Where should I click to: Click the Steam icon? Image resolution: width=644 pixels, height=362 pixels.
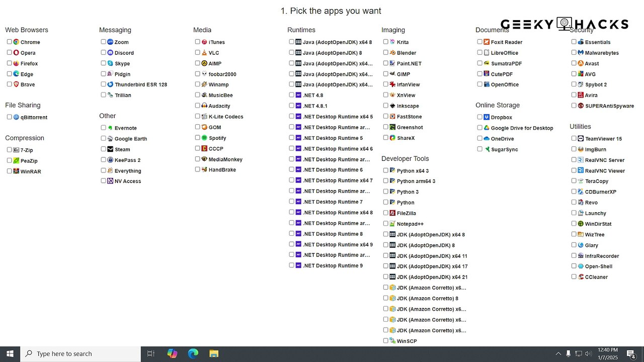point(110,149)
